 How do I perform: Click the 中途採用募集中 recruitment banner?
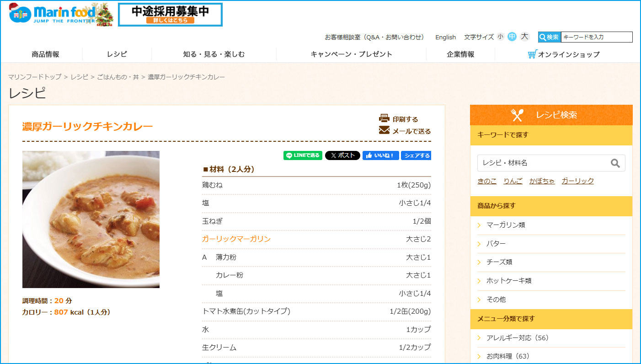(170, 15)
